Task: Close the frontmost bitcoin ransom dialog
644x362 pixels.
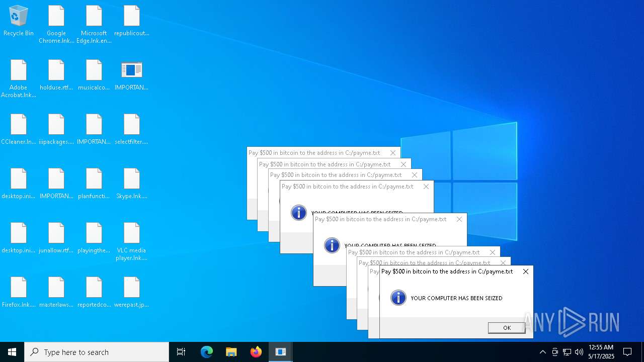Action: 526,271
